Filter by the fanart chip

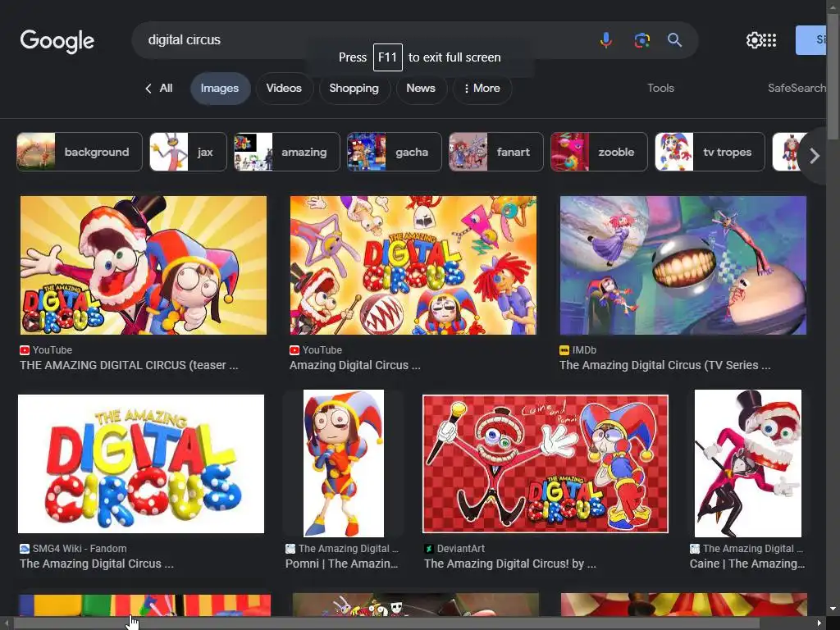496,152
